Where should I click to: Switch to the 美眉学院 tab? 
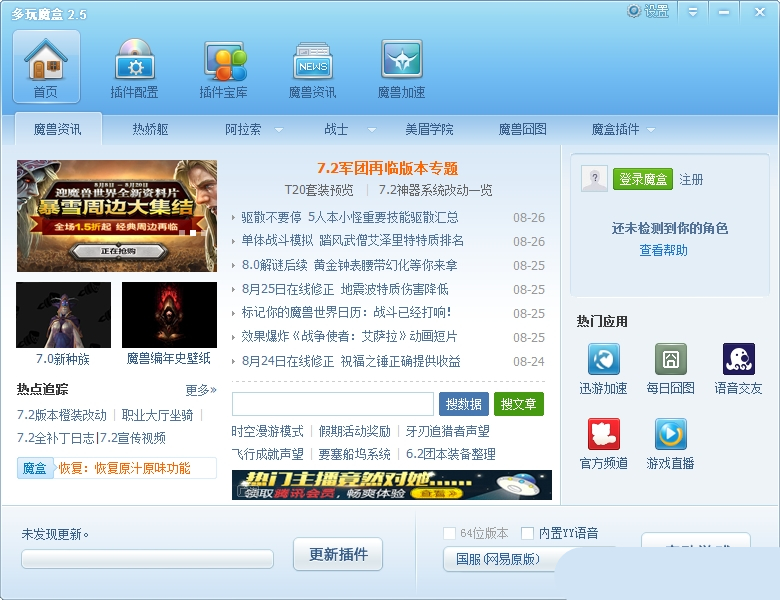click(429, 130)
